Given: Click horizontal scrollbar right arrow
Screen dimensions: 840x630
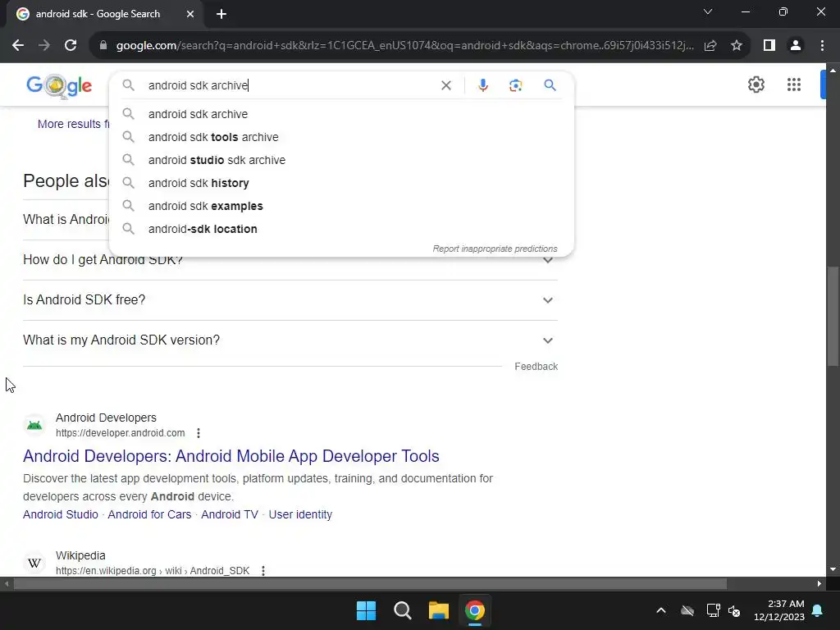Looking at the screenshot, I should pyautogui.click(x=819, y=584).
